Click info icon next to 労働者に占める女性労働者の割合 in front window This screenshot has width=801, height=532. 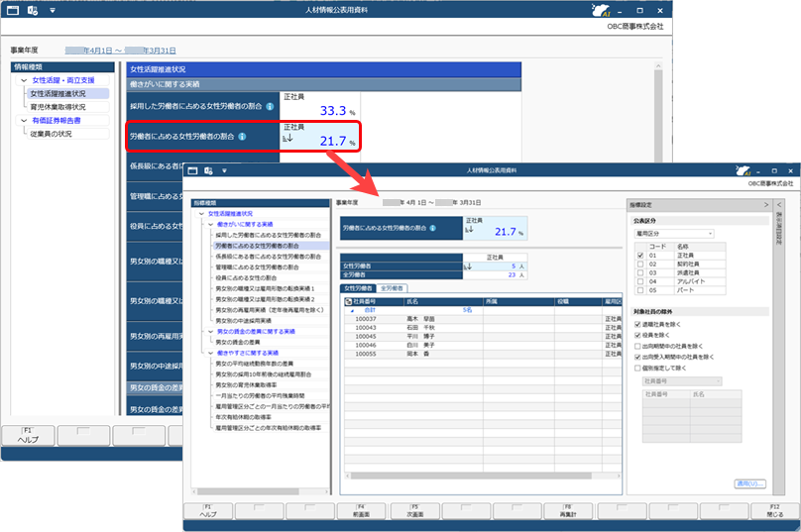point(434,228)
